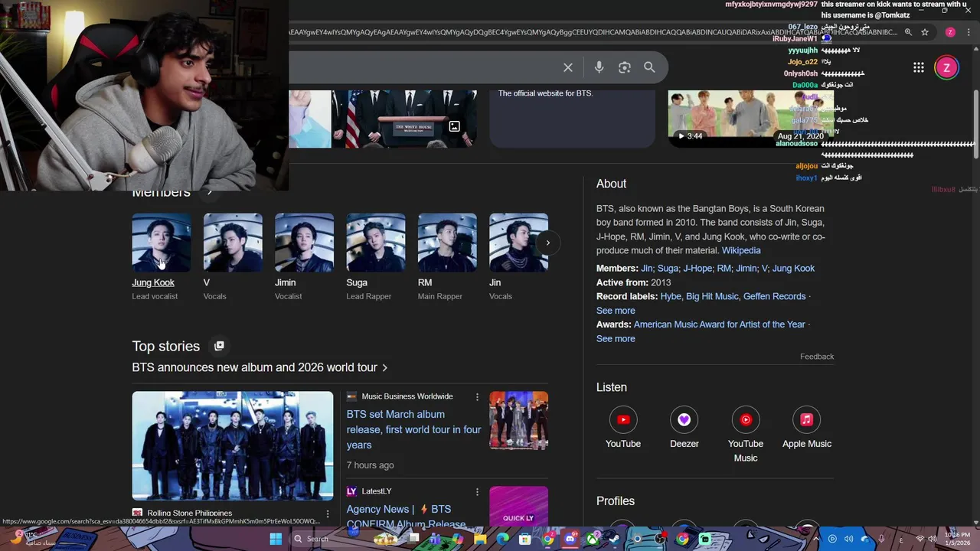Click the microphone icon in the system tray

tap(881, 539)
